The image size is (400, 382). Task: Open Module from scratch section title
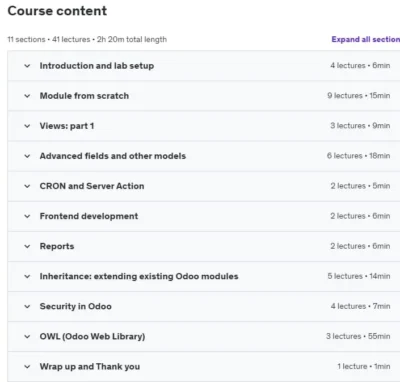coord(84,96)
